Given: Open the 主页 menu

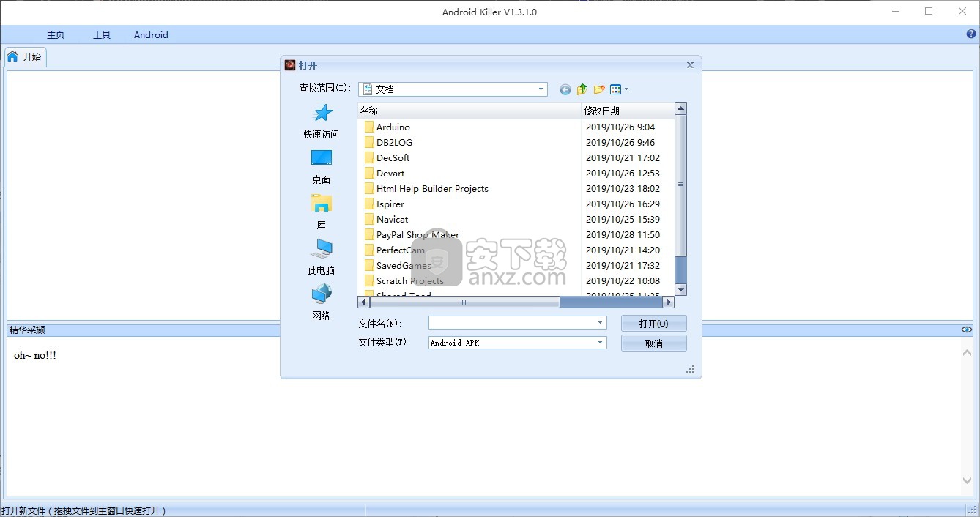Looking at the screenshot, I should point(56,34).
